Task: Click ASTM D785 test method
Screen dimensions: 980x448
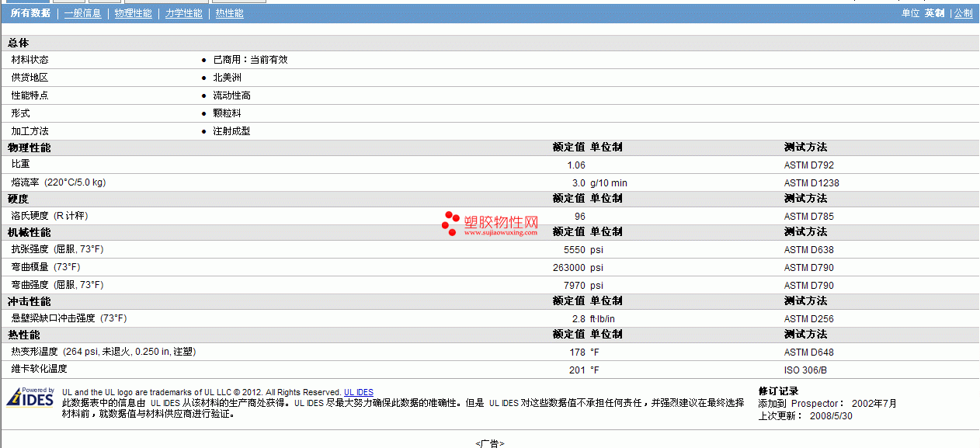Action: click(x=809, y=217)
